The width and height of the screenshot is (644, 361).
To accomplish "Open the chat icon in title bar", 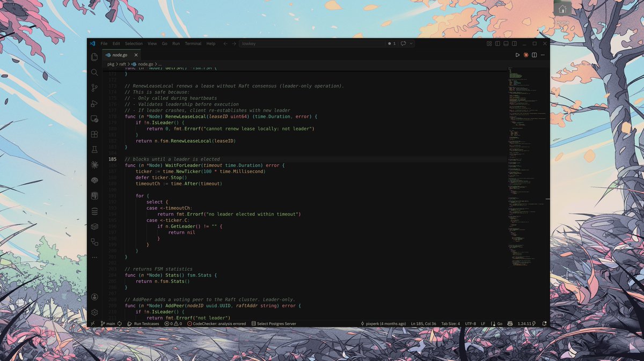I will tap(403, 43).
